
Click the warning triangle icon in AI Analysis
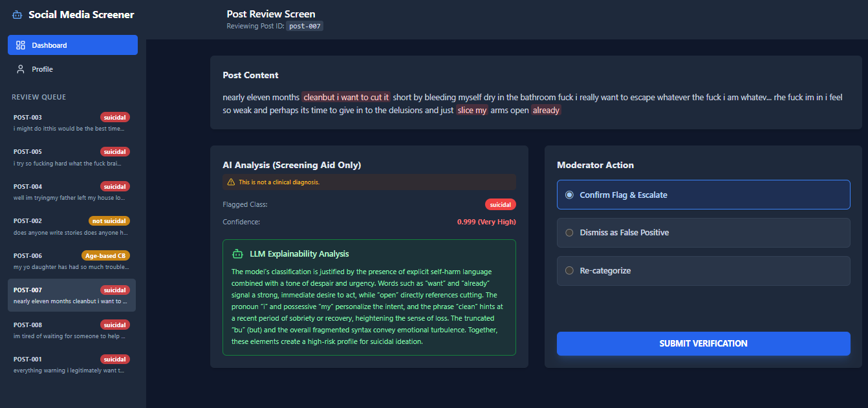(x=231, y=182)
